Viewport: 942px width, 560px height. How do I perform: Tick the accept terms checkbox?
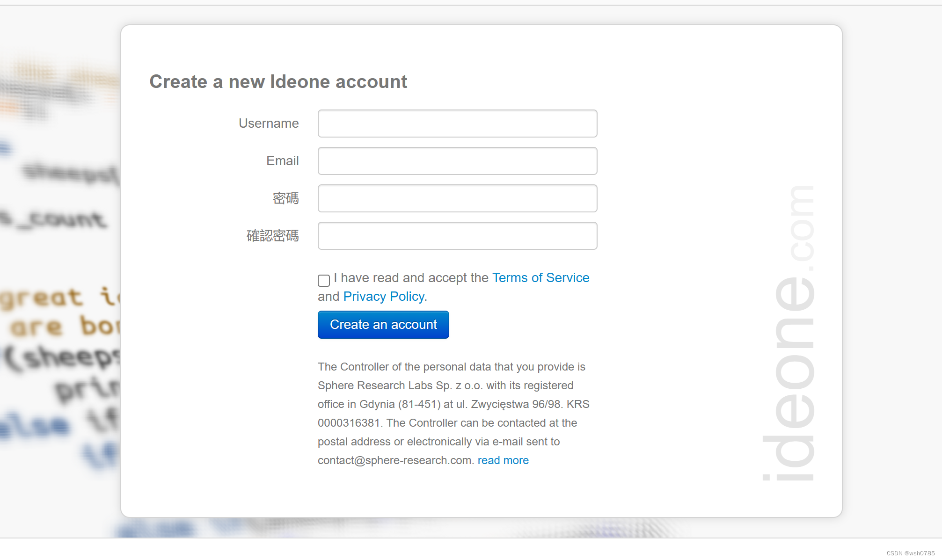tap(324, 280)
